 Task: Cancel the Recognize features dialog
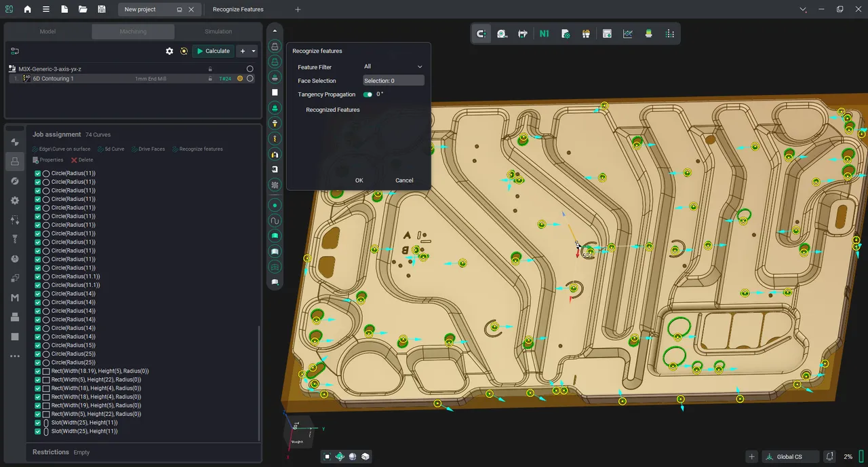[404, 181]
